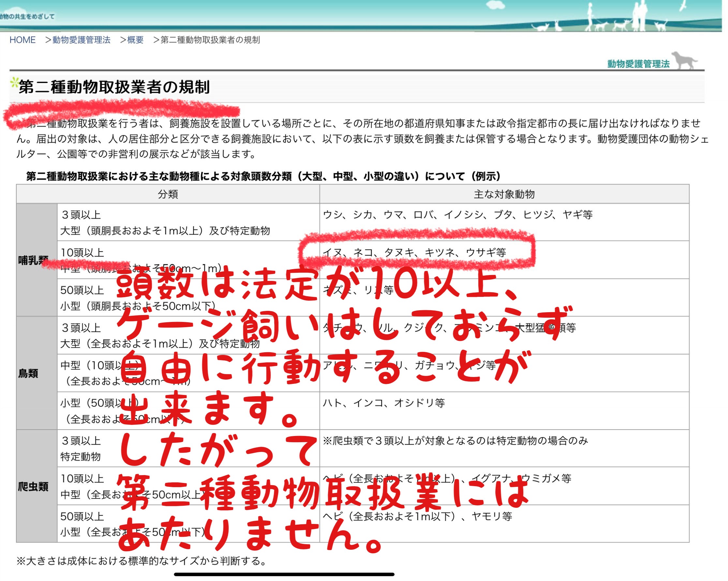The height and width of the screenshot is (581, 728).
Task: Go to the 概要 breadcrumb page
Action: pyautogui.click(x=135, y=40)
